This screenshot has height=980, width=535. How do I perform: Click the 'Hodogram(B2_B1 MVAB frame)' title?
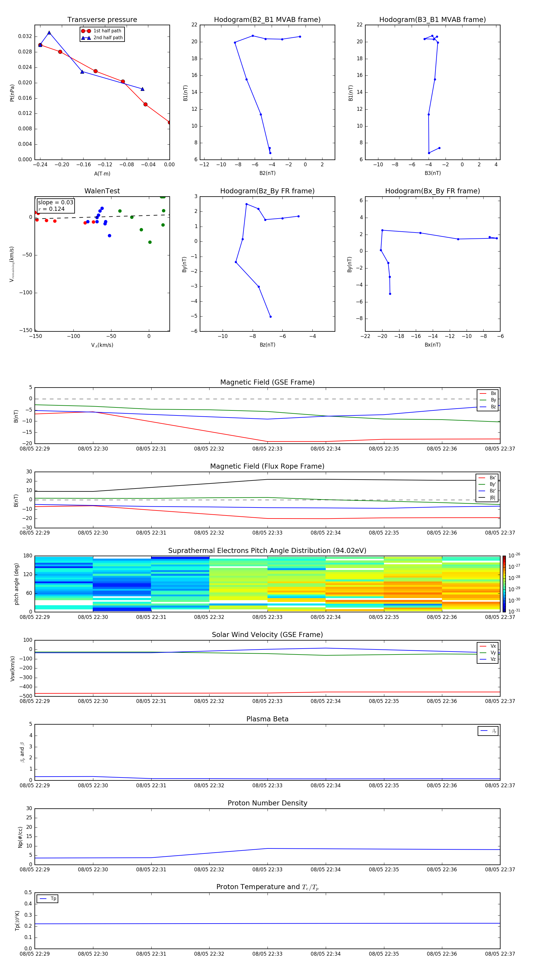tap(267, 20)
